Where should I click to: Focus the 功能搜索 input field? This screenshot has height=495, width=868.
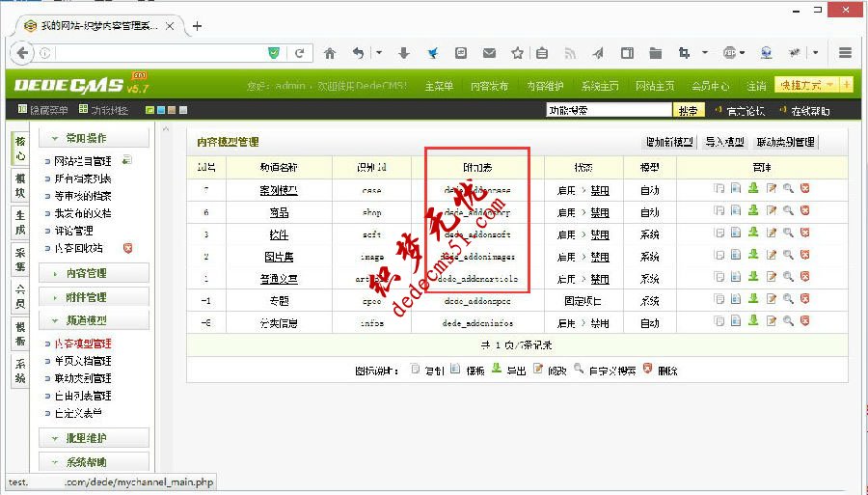(609, 110)
